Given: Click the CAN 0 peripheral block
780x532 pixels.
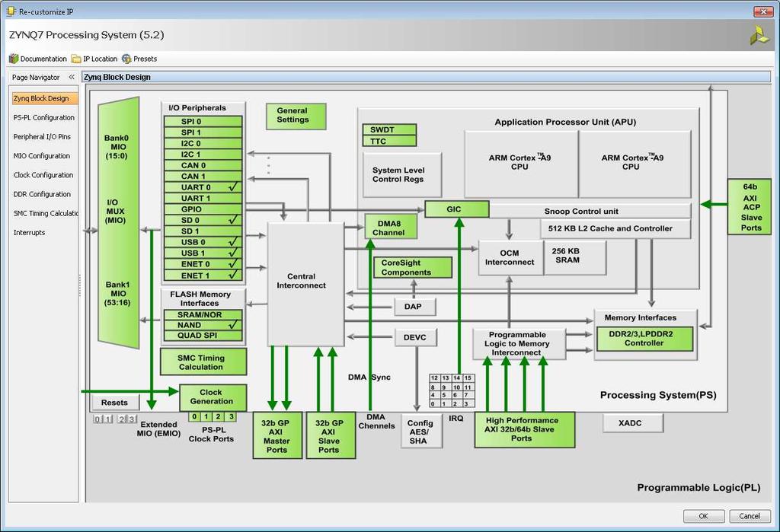Looking at the screenshot, I should (203, 165).
